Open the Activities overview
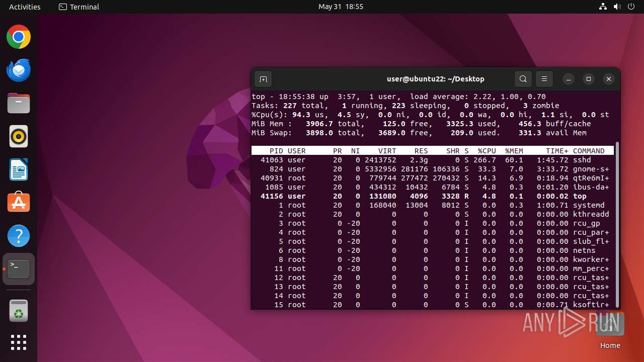 25,7
